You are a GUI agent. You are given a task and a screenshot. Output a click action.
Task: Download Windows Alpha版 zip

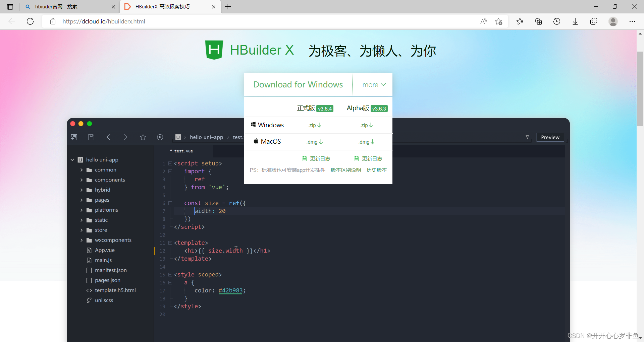367,125
